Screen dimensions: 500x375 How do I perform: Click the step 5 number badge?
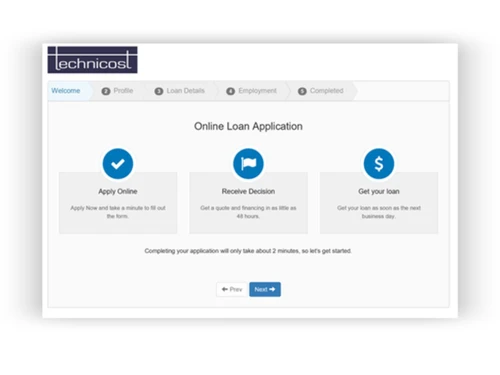[x=302, y=91]
